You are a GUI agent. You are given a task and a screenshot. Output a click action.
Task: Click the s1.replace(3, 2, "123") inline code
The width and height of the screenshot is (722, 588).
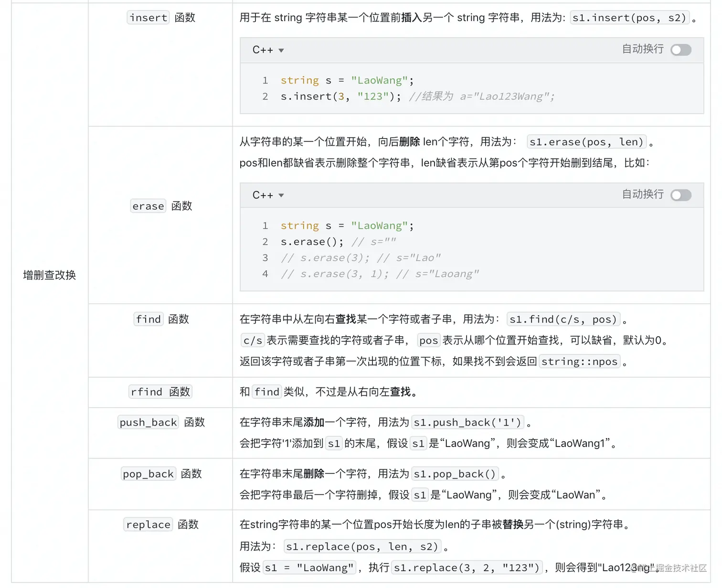(467, 567)
